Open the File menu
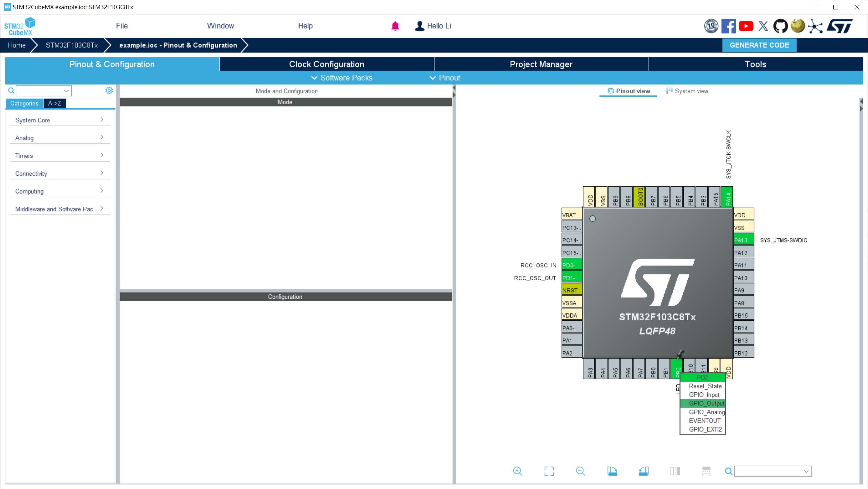This screenshot has width=868, height=489. [122, 26]
